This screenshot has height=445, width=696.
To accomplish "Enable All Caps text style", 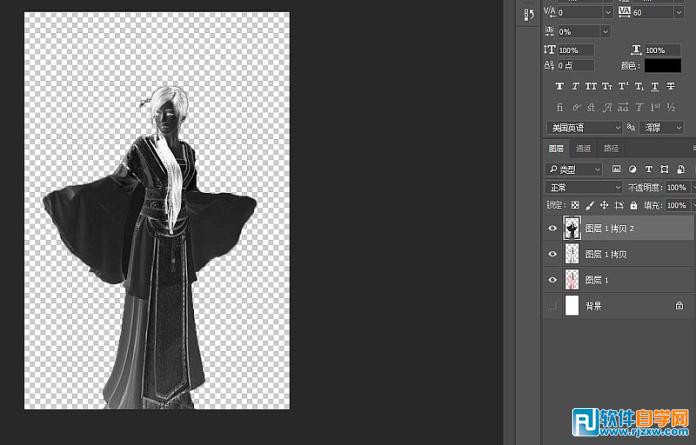I will click(x=592, y=86).
